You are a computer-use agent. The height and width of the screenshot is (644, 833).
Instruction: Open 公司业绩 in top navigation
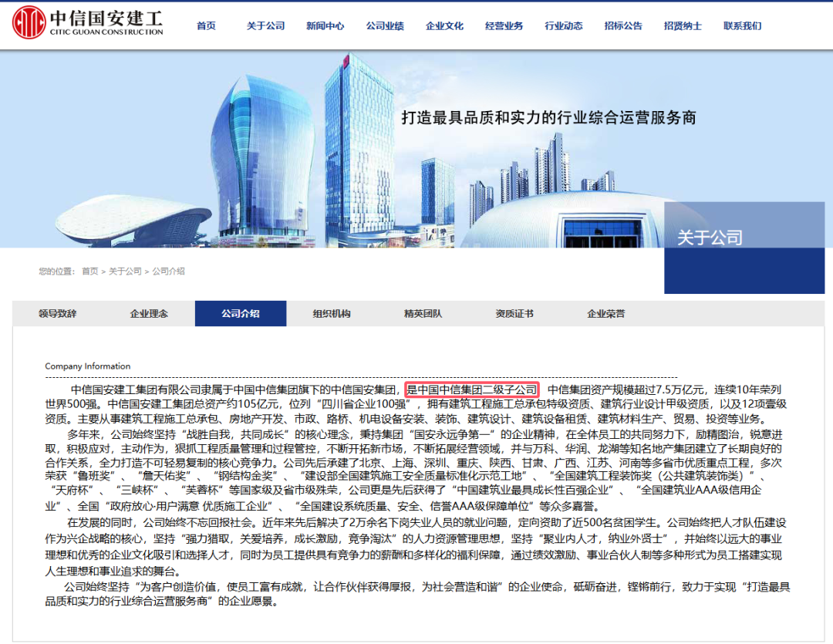click(x=385, y=25)
